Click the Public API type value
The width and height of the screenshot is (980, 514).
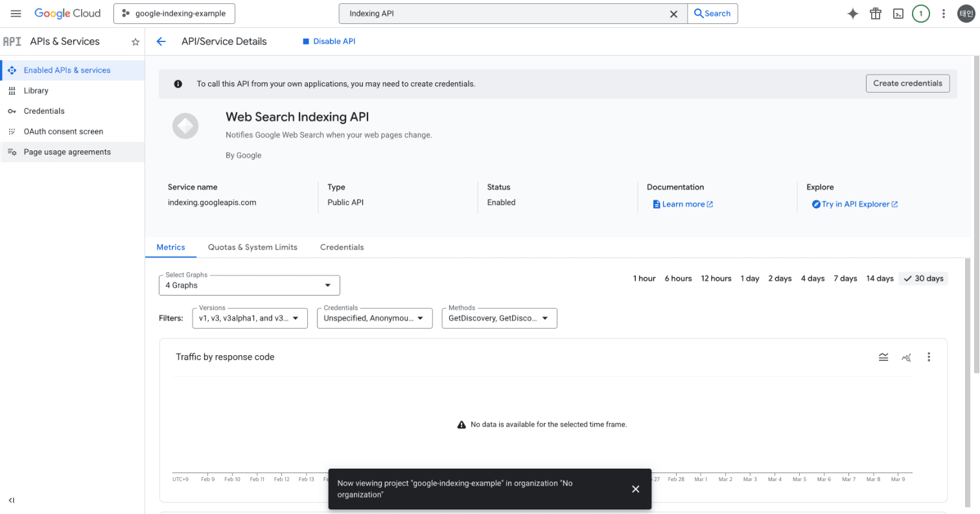[x=345, y=202]
